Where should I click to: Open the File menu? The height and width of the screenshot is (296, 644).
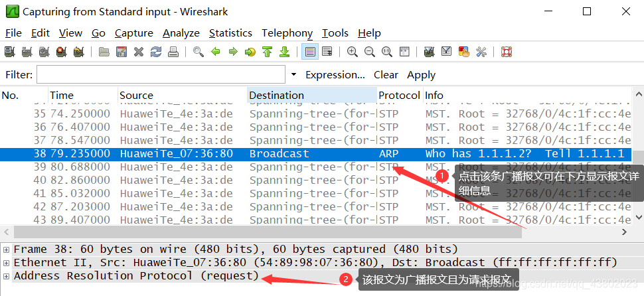(13, 33)
